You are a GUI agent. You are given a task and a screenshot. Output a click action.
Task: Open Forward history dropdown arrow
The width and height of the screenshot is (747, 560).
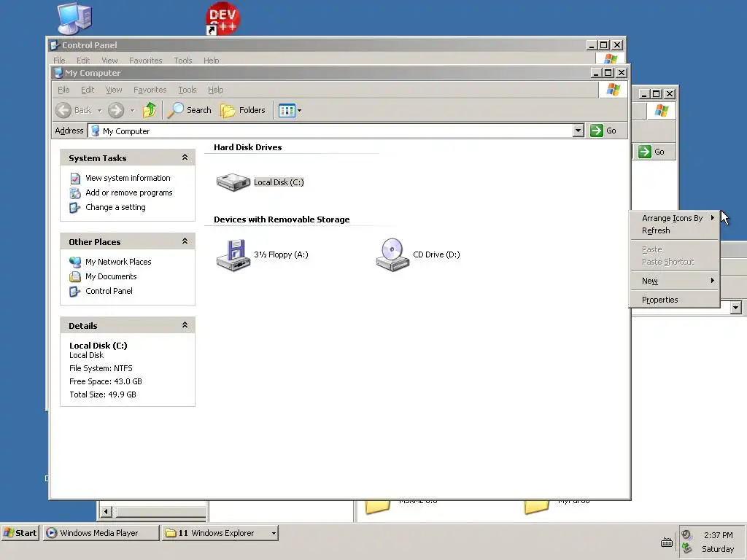point(133,111)
